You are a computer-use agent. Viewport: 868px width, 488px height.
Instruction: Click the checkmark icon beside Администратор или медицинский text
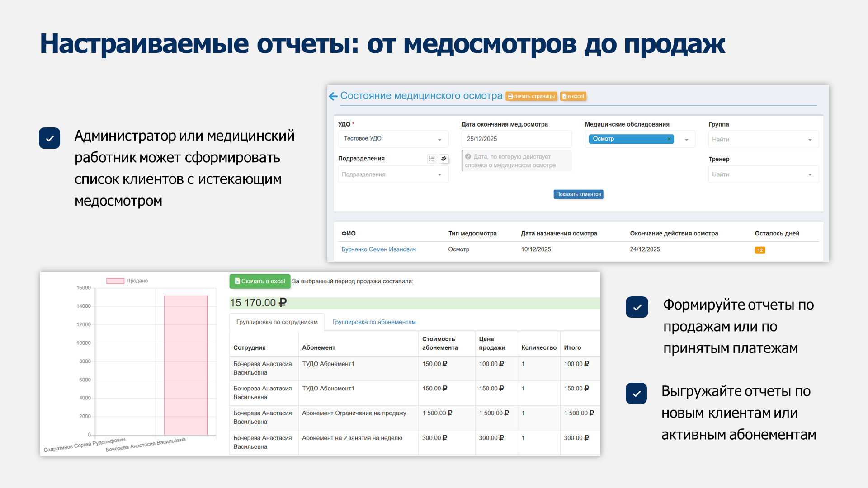click(50, 138)
